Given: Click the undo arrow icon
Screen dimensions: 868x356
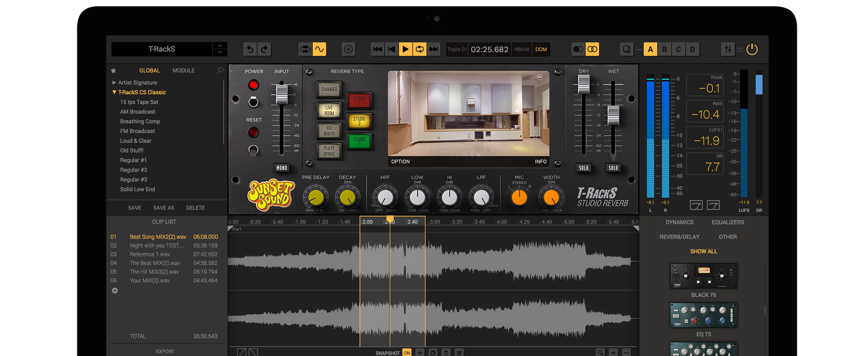Looking at the screenshot, I should 250,49.
